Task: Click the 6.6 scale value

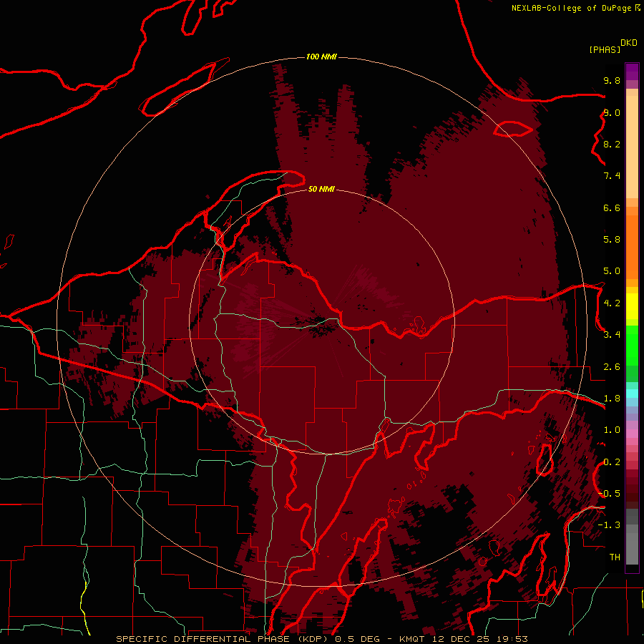Action: coord(612,208)
